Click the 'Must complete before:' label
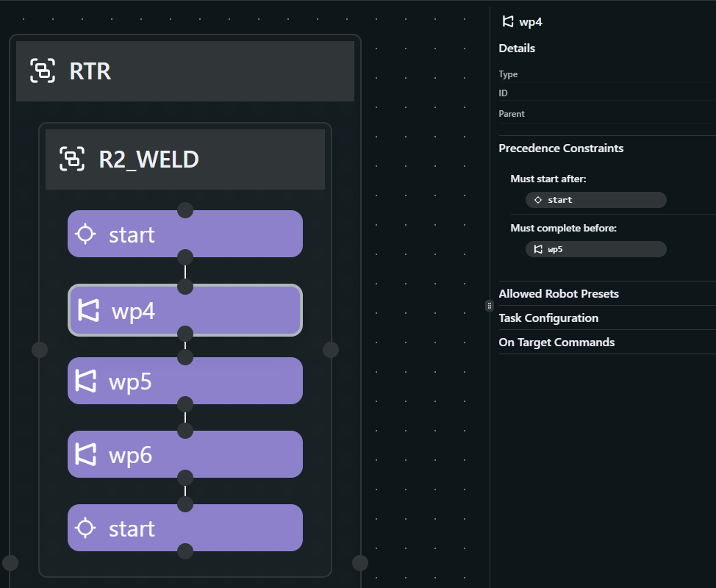The height and width of the screenshot is (588, 716). pos(563,229)
